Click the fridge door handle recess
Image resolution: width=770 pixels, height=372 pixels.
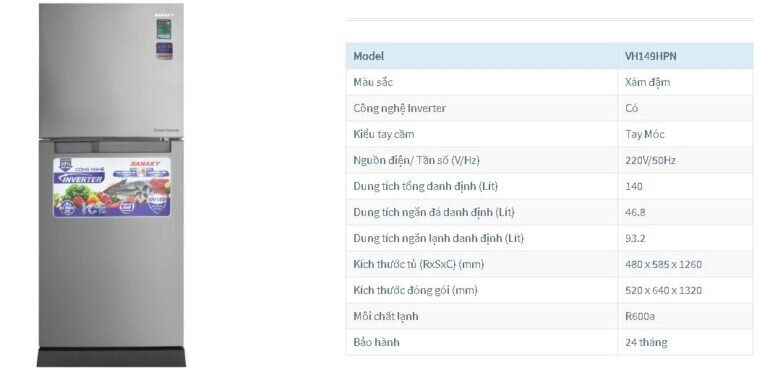112,146
